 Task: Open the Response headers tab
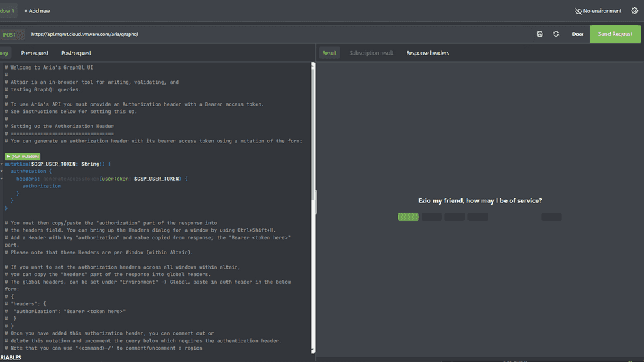click(x=427, y=53)
